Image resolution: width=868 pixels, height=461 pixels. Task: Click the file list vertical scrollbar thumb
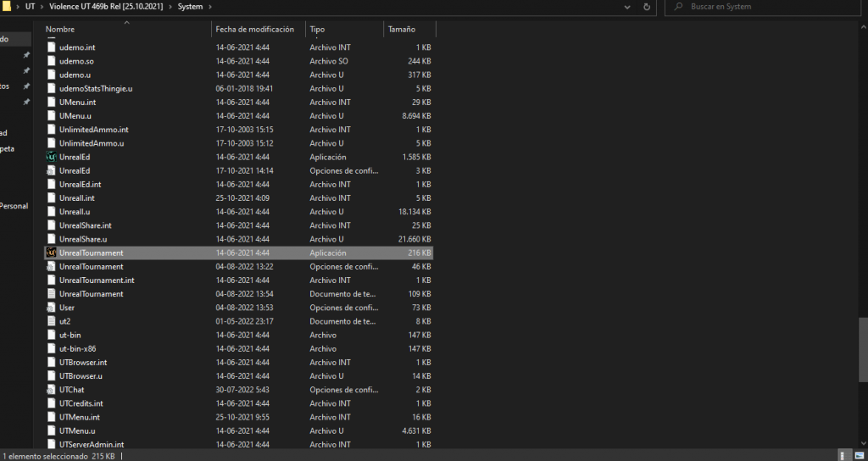coord(863,350)
